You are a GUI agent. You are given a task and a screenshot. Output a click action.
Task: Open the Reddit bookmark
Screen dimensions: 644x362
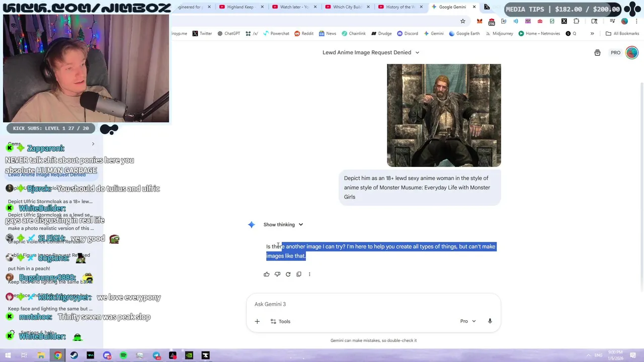(304, 34)
